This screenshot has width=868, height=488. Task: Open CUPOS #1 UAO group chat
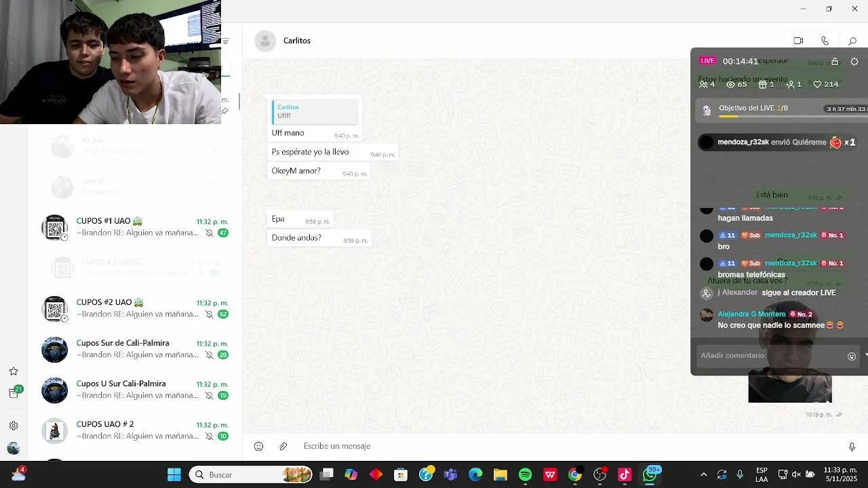135,227
